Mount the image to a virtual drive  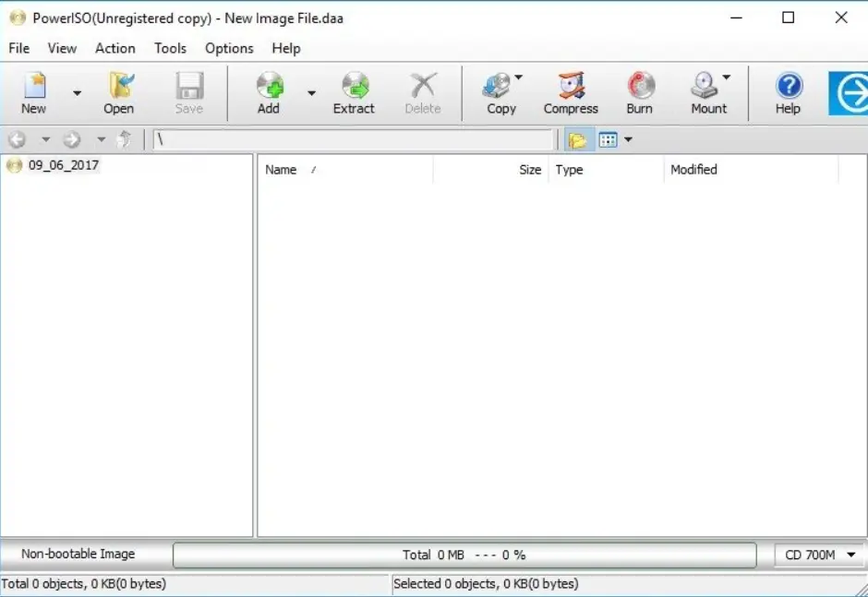pyautogui.click(x=705, y=92)
